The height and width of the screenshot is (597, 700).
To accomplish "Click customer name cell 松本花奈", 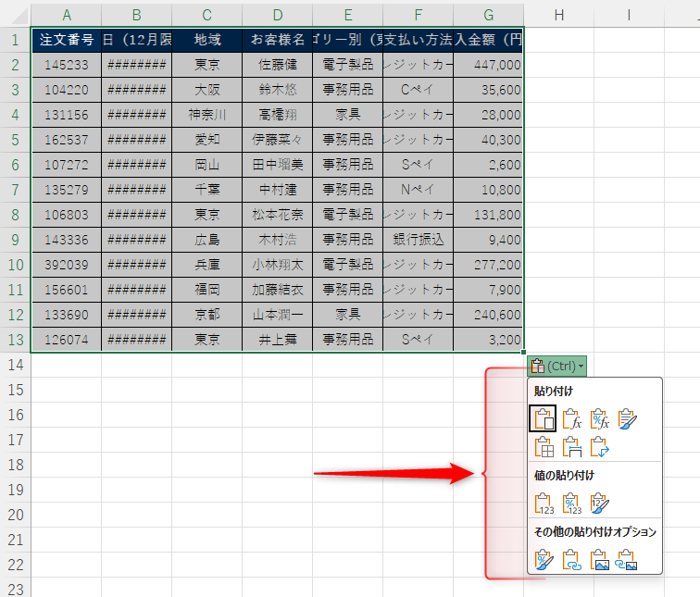I will point(277,215).
